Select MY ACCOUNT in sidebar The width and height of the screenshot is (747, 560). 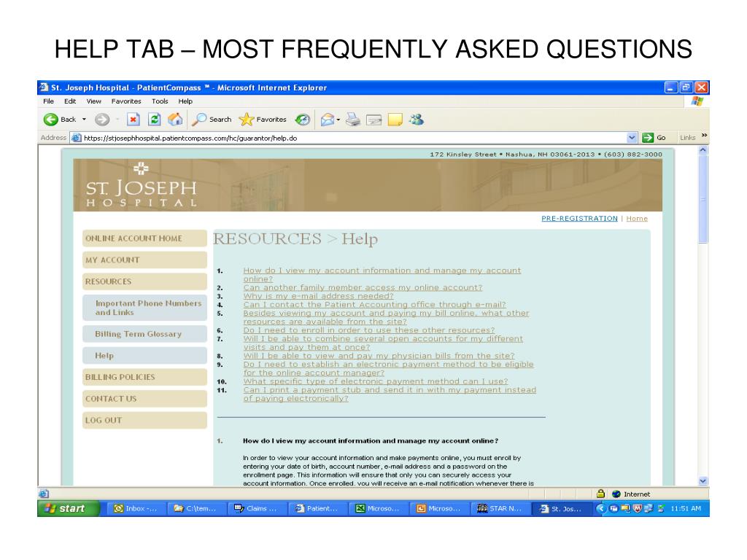[145, 260]
